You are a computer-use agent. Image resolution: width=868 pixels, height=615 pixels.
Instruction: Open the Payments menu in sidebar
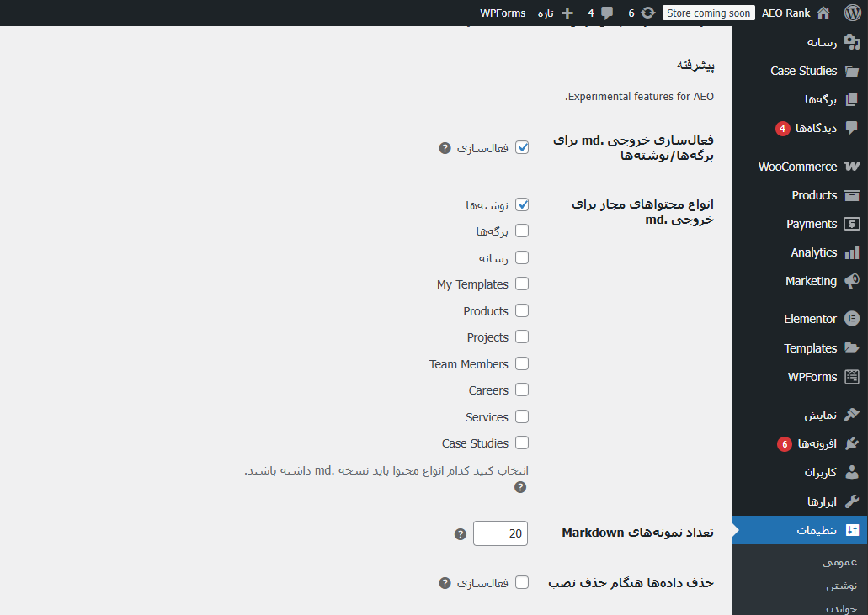pyautogui.click(x=812, y=224)
